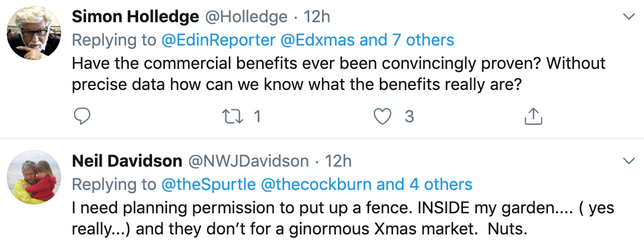Show the '7 others' reply recipients
This screenshot has height=250, width=644.
click(422, 41)
